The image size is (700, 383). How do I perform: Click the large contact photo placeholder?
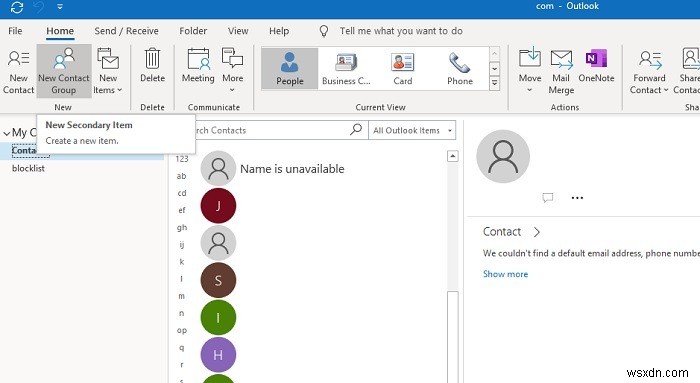coord(503,156)
